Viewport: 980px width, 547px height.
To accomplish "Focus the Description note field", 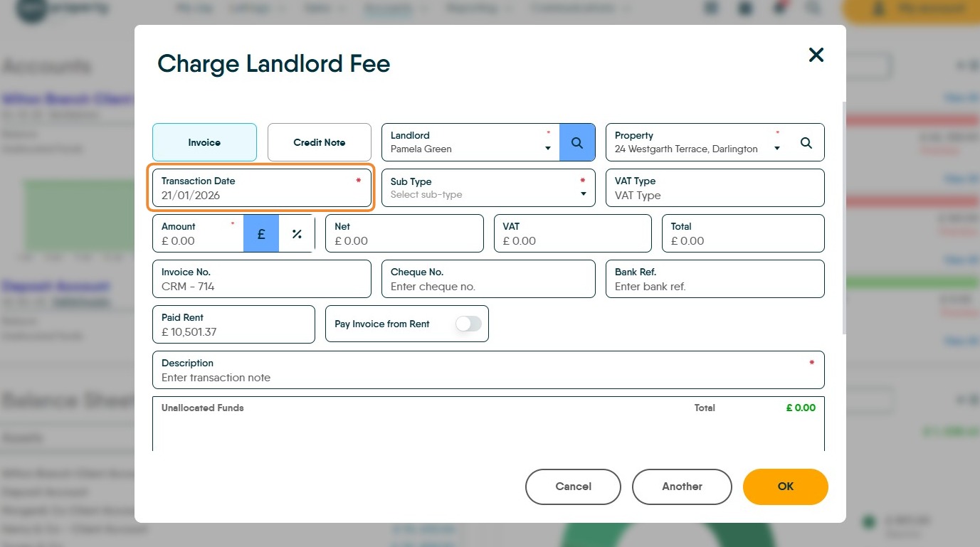I will [x=488, y=370].
